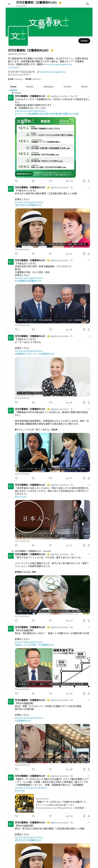Reply to the 安倍外交 post with 2 replies
98x868 pixels.
coord(17,330)
